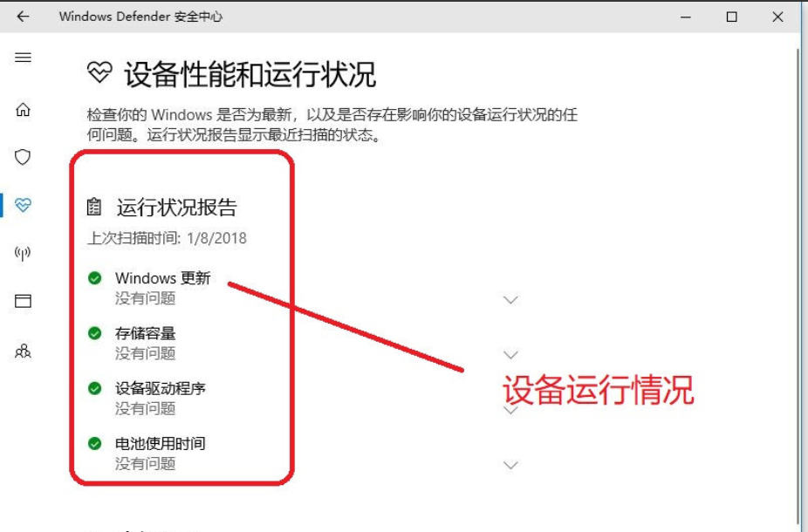Screen dimensions: 808x532
Task: Select the firewall and network protection icon
Action: 23,253
